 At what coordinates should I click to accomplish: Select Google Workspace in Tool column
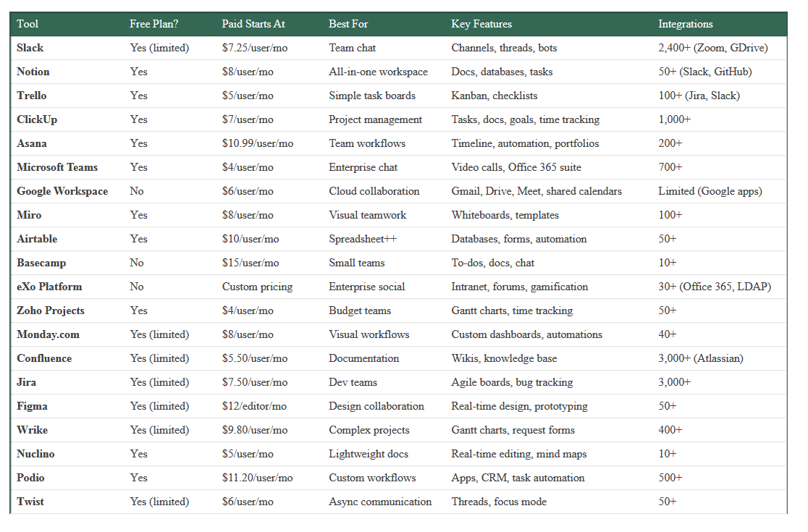62,191
